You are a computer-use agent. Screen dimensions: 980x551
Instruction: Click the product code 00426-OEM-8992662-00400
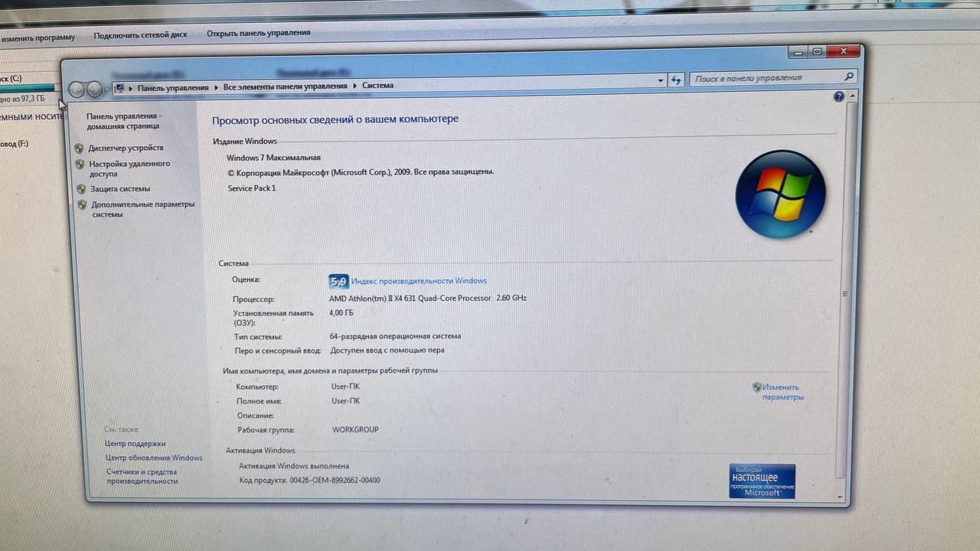pos(335,481)
